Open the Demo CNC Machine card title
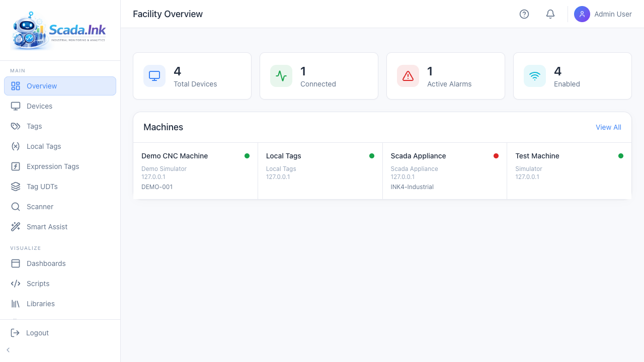This screenshot has width=644, height=362. pyautogui.click(x=175, y=156)
